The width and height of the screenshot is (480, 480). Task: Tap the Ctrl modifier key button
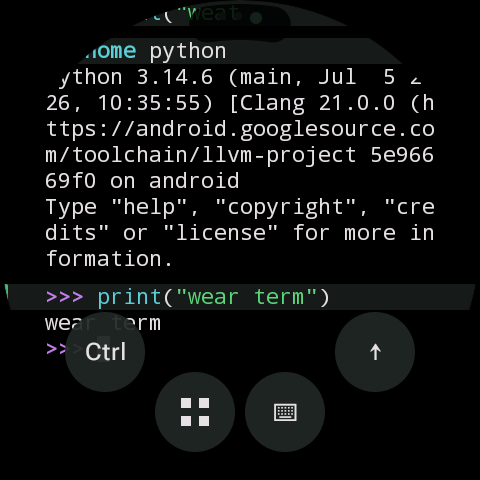(105, 352)
